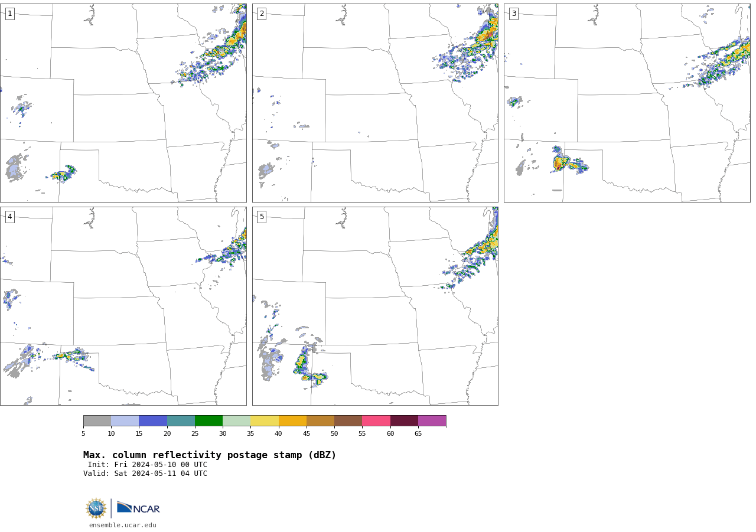Click the panel number 5 label
The width and height of the screenshot is (756, 532).
coord(262,217)
